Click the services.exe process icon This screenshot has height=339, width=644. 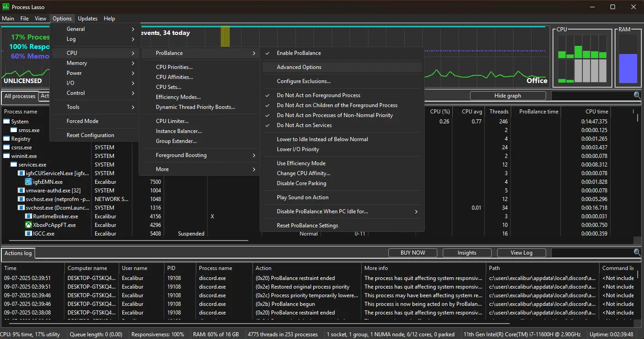pos(14,165)
